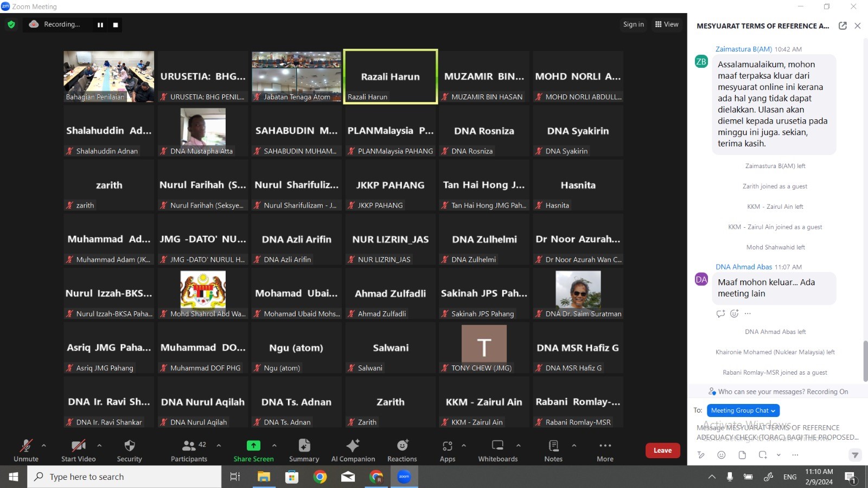The height and width of the screenshot is (488, 868).
Task: Pause the meeting recording
Action: pyautogui.click(x=100, y=24)
